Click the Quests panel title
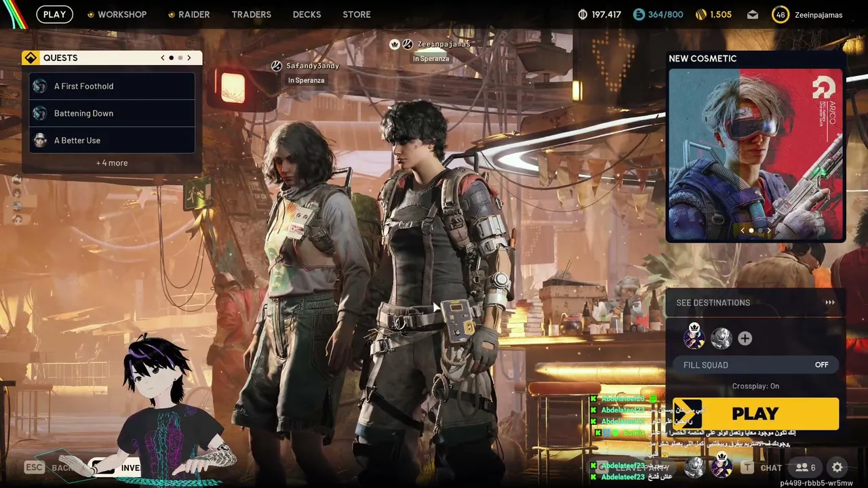 click(x=60, y=58)
